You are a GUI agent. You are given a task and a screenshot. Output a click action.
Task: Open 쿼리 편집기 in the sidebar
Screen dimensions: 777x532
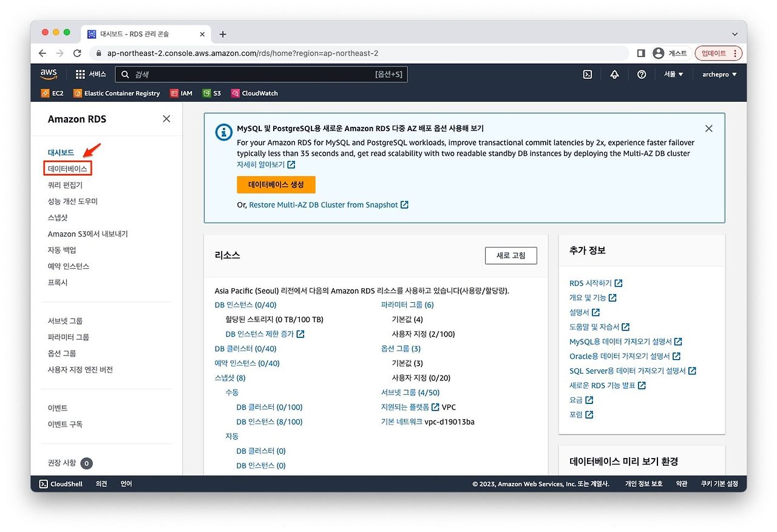tap(65, 185)
